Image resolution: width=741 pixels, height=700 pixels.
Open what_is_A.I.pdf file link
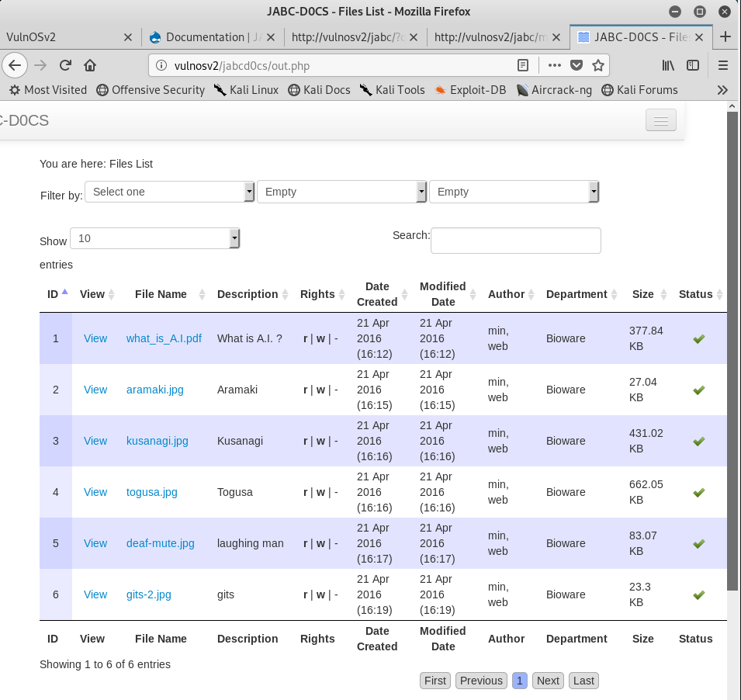tap(164, 338)
